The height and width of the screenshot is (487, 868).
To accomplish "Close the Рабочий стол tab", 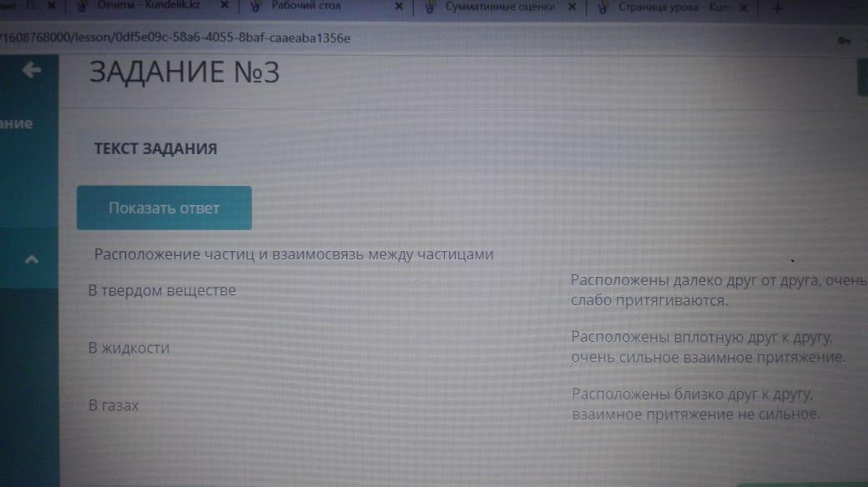I will coord(399,7).
